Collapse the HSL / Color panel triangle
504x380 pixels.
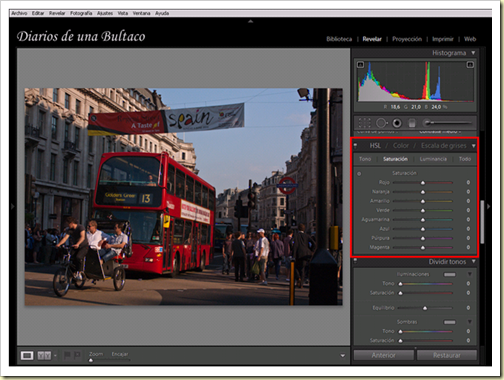(473, 146)
